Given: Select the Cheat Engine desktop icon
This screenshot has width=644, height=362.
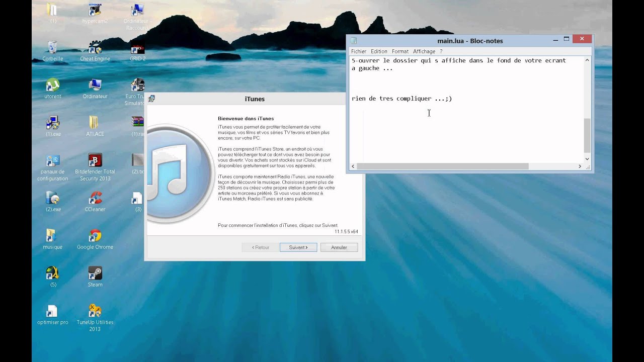Looking at the screenshot, I should [95, 51].
